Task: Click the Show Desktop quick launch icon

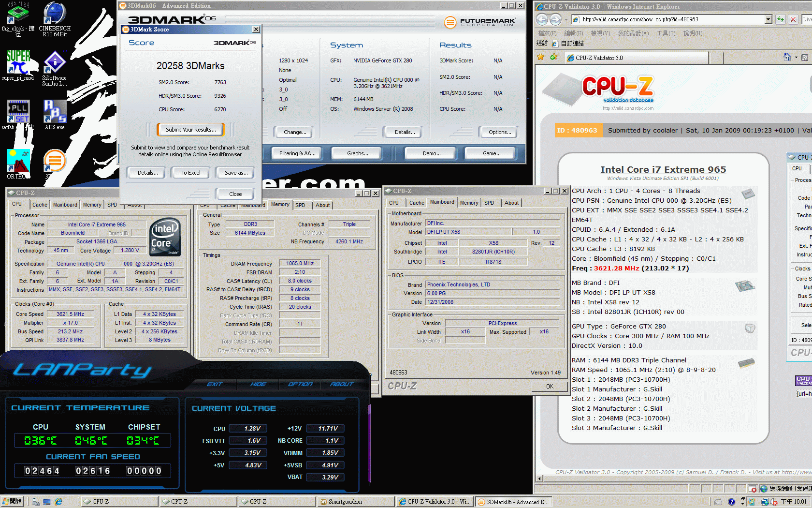Action: pyautogui.click(x=47, y=502)
